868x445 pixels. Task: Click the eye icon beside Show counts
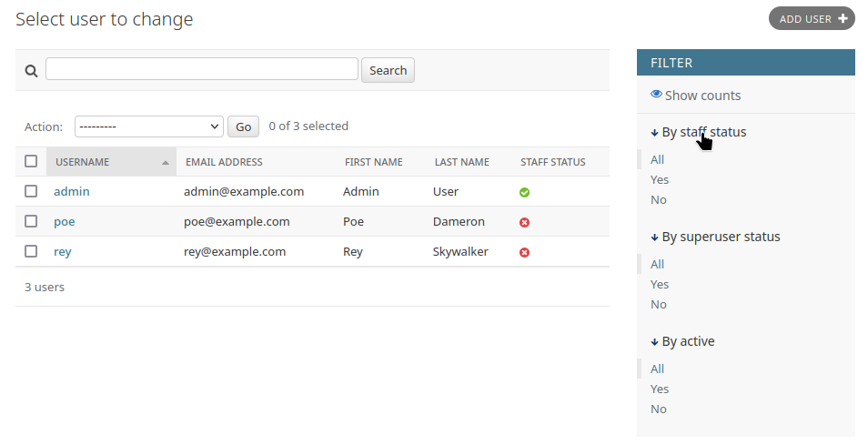pyautogui.click(x=656, y=95)
